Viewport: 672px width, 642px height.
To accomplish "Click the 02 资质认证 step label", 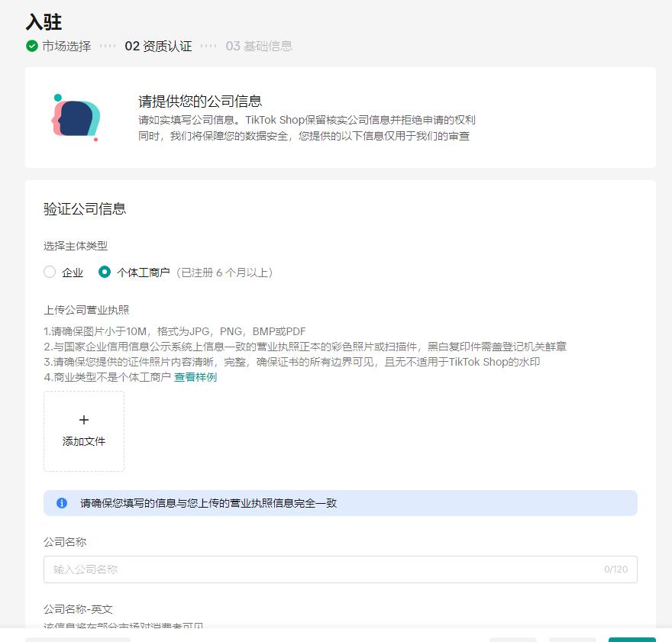I will [x=158, y=47].
